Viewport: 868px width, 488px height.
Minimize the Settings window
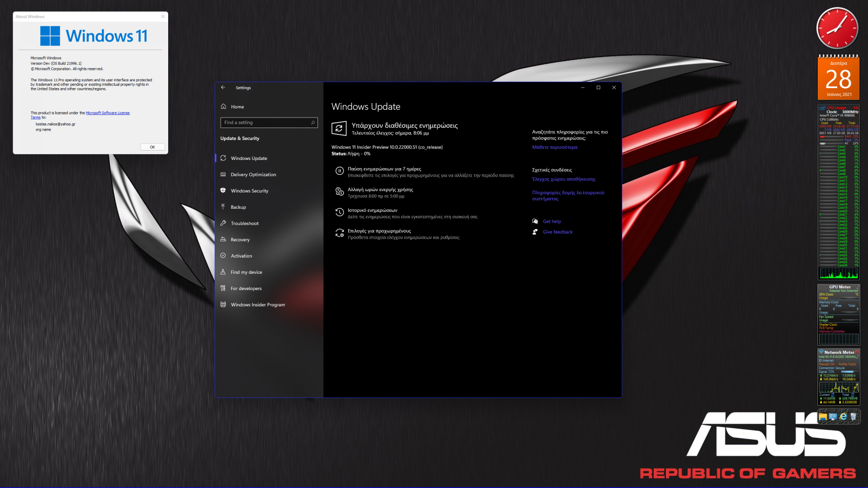coord(583,88)
